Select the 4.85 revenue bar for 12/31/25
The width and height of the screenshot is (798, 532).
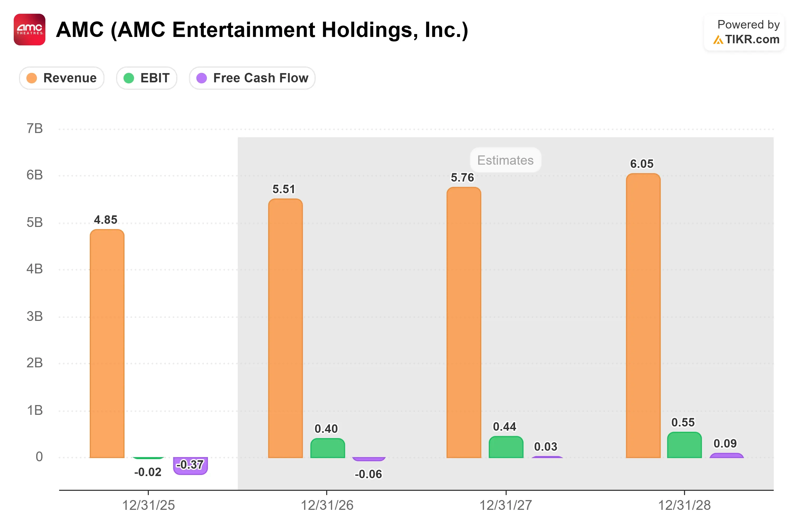107,344
